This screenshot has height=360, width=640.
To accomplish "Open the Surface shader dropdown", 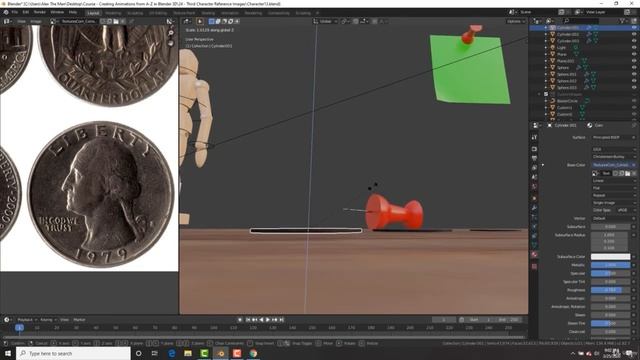I will click(x=613, y=137).
